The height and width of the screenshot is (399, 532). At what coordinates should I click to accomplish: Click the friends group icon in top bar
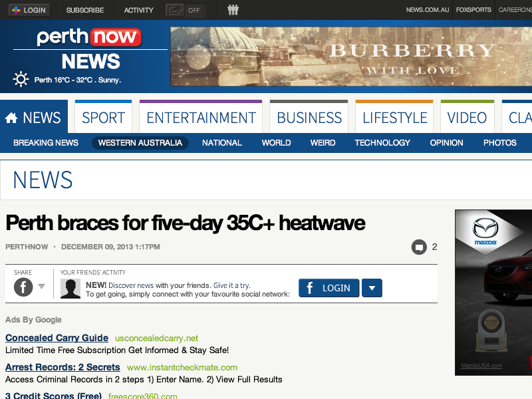(233, 10)
